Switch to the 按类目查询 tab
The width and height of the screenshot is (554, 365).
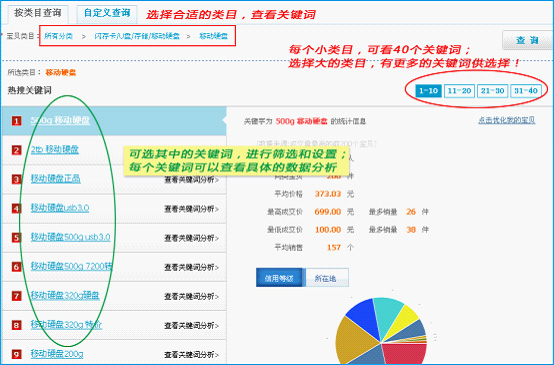click(38, 13)
